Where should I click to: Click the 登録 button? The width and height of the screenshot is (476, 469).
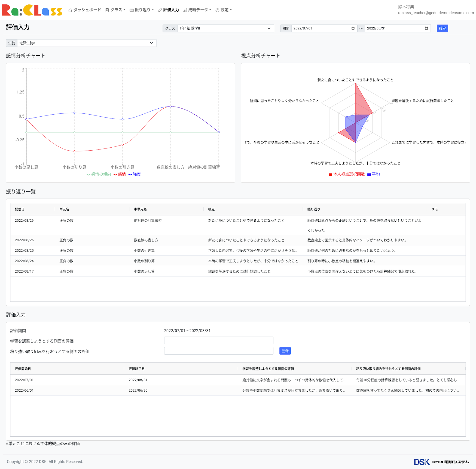pos(285,351)
